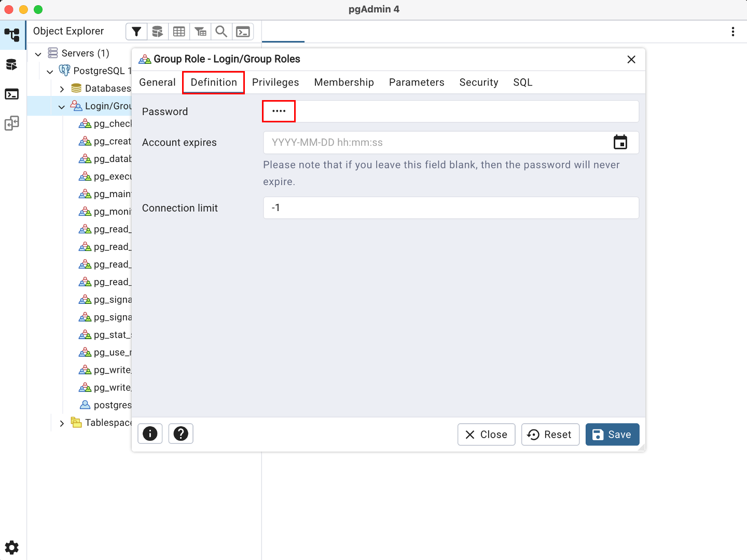
Task: Click the Connection limit field
Action: point(451,208)
